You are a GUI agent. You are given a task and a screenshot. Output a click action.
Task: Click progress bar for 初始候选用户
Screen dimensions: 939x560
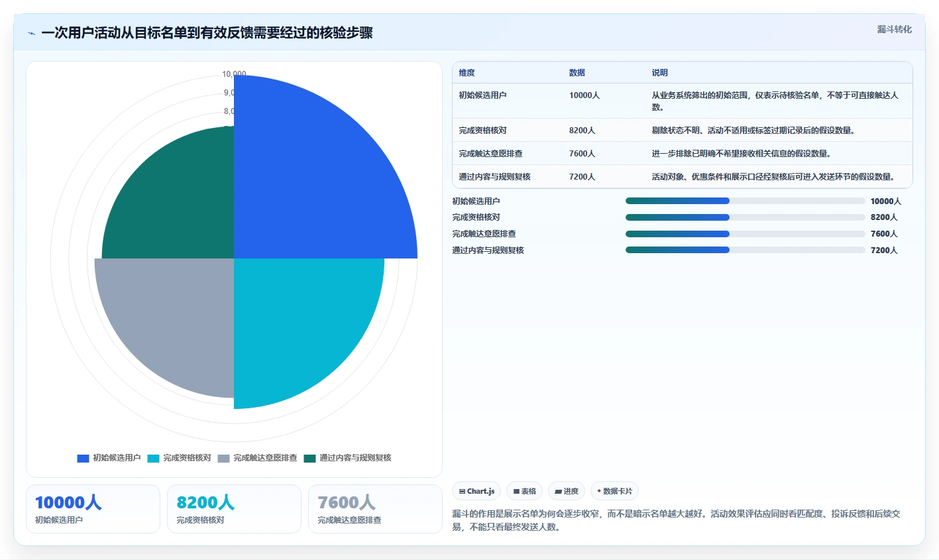746,201
